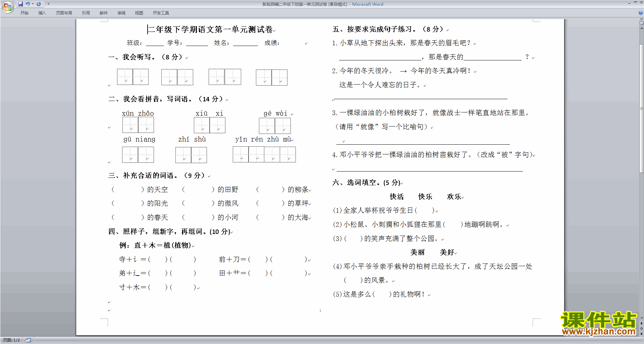This screenshot has width=644, height=344.
Task: Click heading 一、我会听写。(8分)
Action: [x=145, y=57]
